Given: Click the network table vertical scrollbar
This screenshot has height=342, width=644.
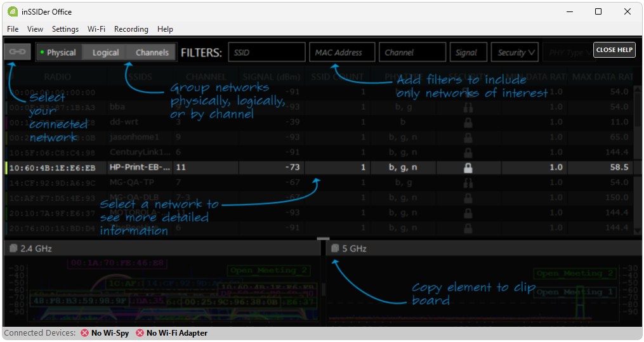Looking at the screenshot, I should point(637,160).
